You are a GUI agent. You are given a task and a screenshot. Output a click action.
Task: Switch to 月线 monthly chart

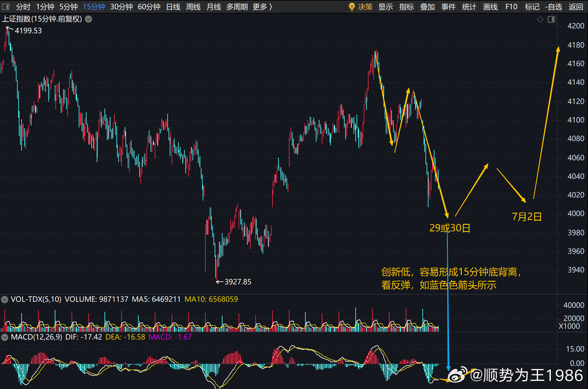click(214, 7)
